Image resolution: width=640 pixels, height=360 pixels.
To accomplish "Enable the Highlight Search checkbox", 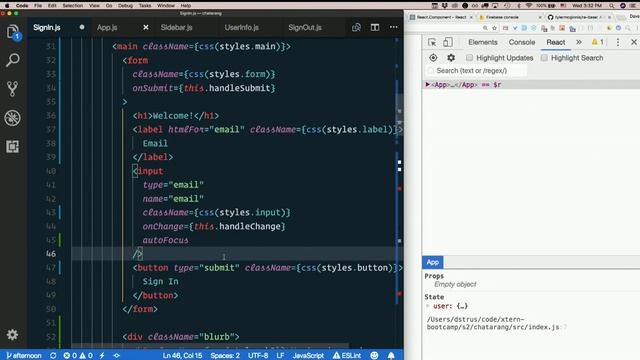I will [544, 58].
